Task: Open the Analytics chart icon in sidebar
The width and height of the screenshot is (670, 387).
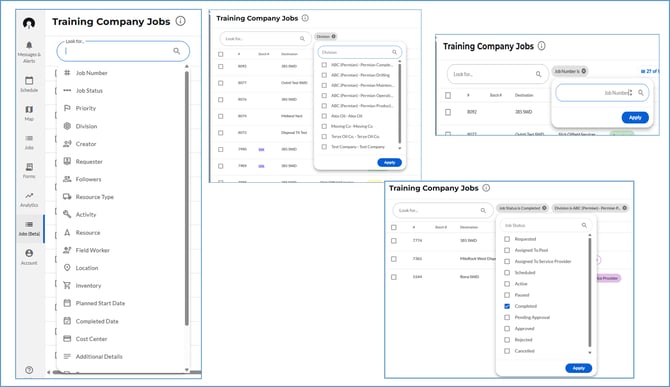Action: 29,196
